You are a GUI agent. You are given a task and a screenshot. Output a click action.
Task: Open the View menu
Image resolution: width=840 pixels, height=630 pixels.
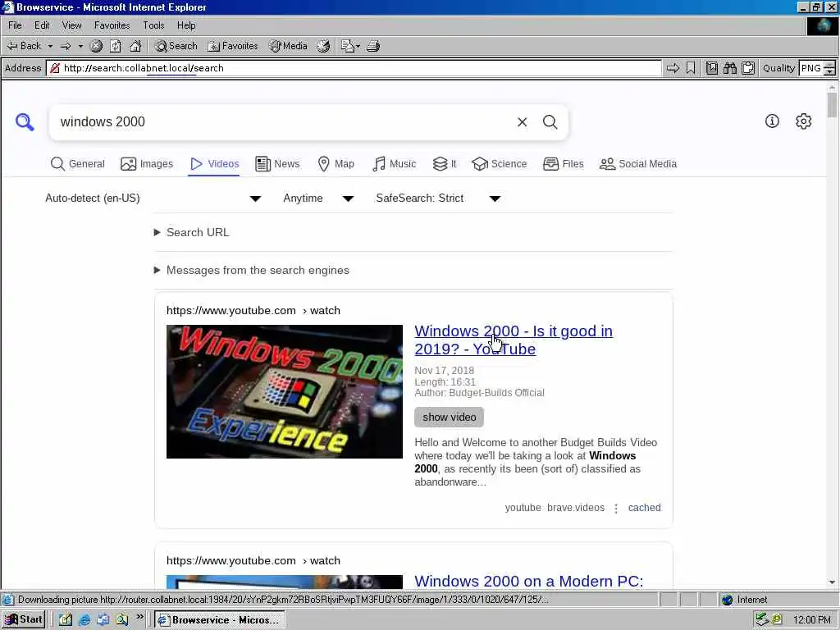tap(72, 25)
